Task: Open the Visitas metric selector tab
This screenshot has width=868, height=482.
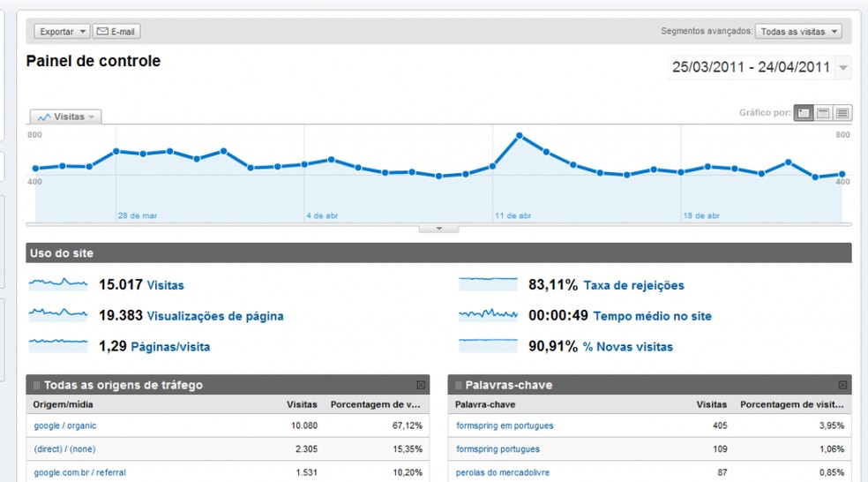Action: tap(66, 117)
